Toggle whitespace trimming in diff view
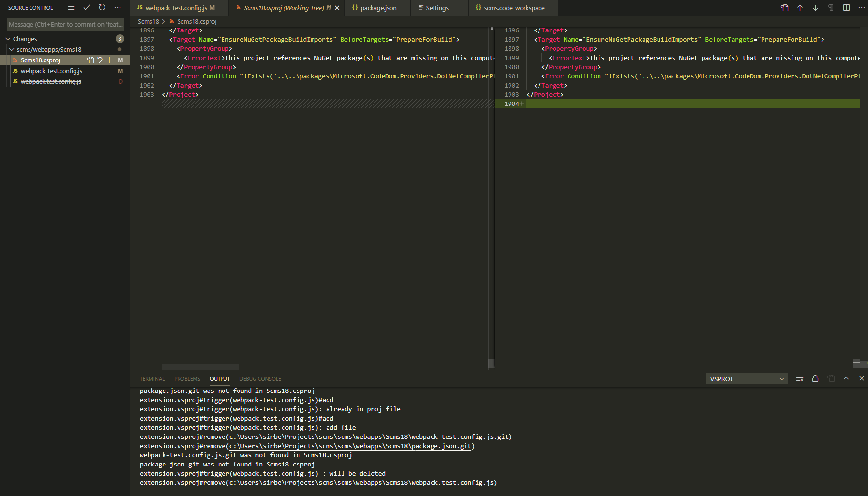This screenshot has height=496, width=868. [831, 8]
